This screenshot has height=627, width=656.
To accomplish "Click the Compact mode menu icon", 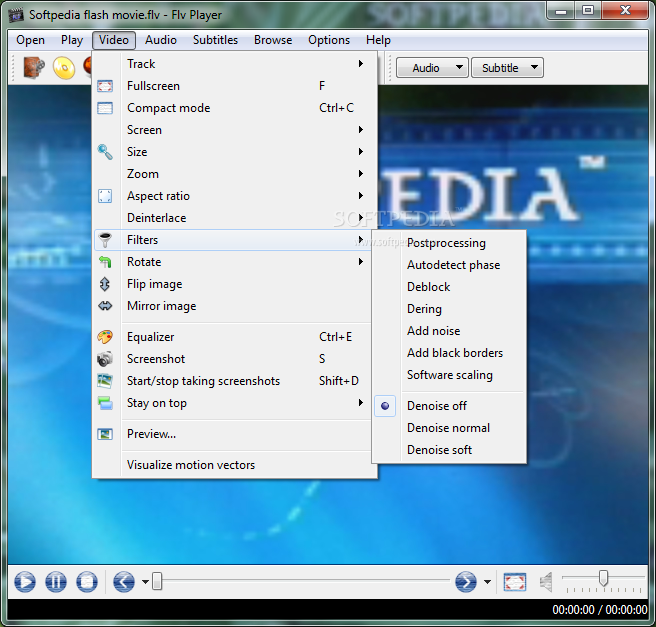I will [105, 108].
